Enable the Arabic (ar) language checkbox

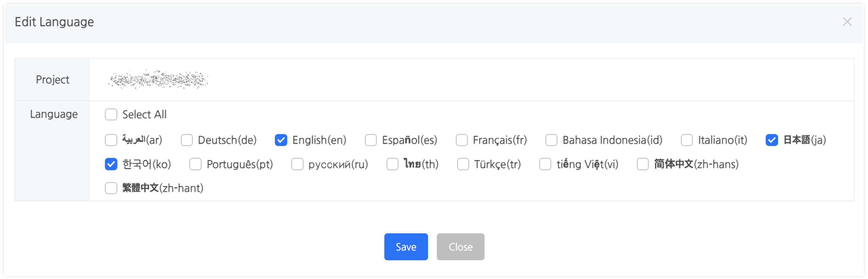point(111,140)
